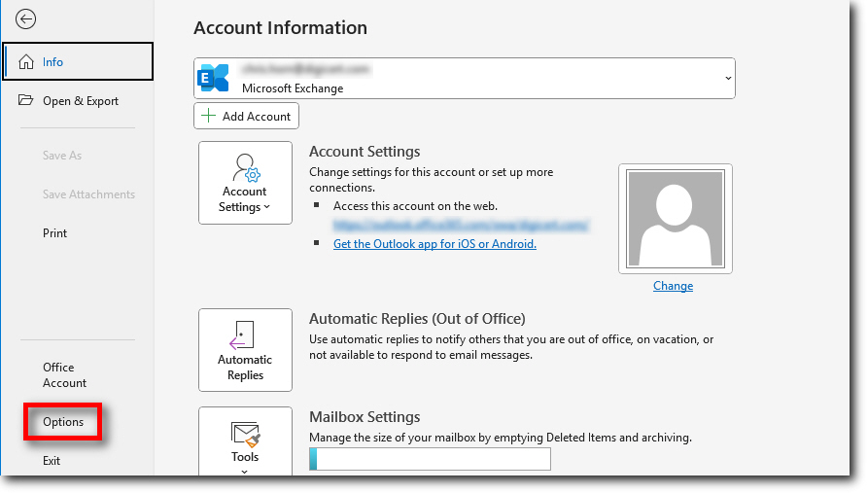Click the plus icon on Add Account
The width and height of the screenshot is (868, 493).
pyautogui.click(x=208, y=115)
